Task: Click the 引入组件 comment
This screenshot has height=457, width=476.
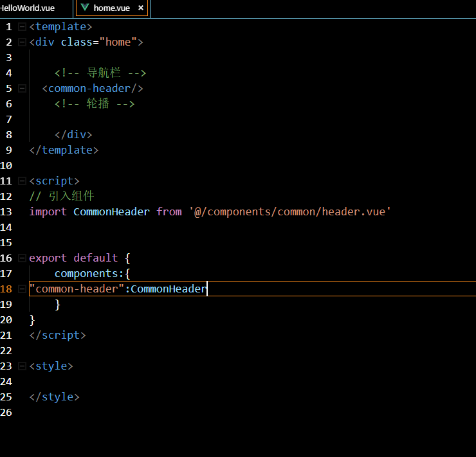Action: tap(62, 196)
